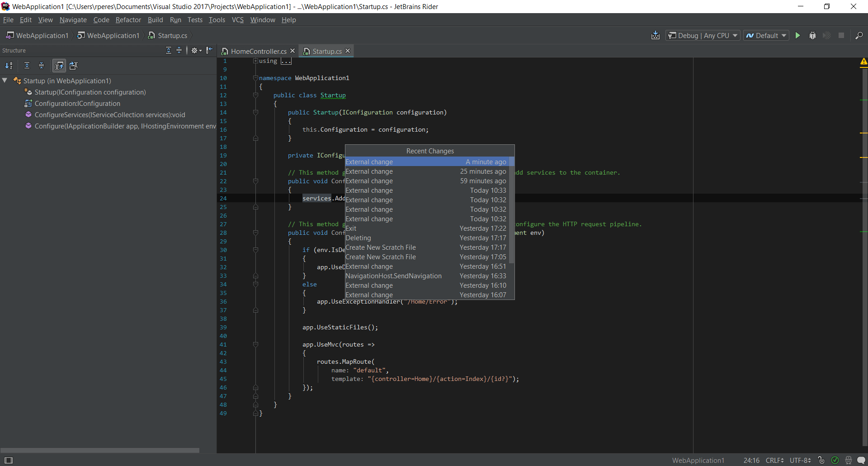Click the run with coverage icon
The height and width of the screenshot is (466, 868).
pos(827,35)
